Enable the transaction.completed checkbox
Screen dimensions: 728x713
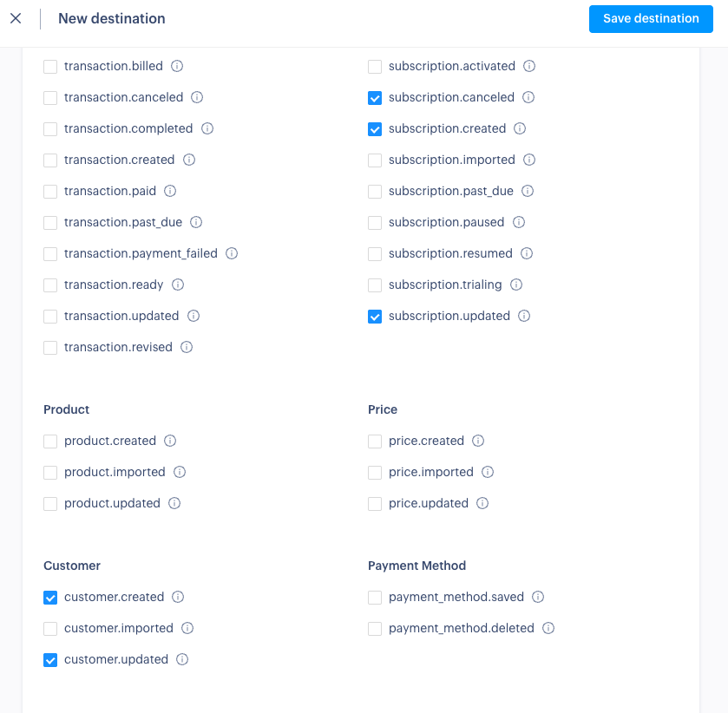tap(50, 129)
